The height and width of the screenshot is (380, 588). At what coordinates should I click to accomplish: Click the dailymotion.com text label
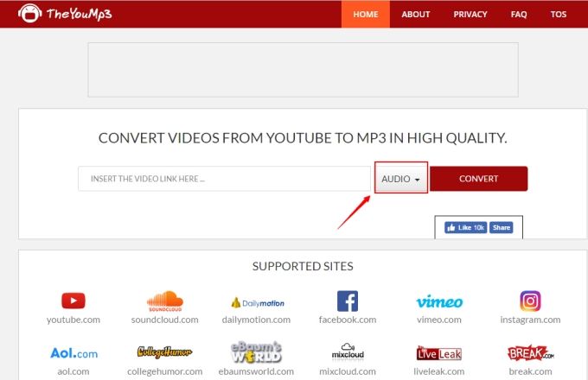(256, 320)
